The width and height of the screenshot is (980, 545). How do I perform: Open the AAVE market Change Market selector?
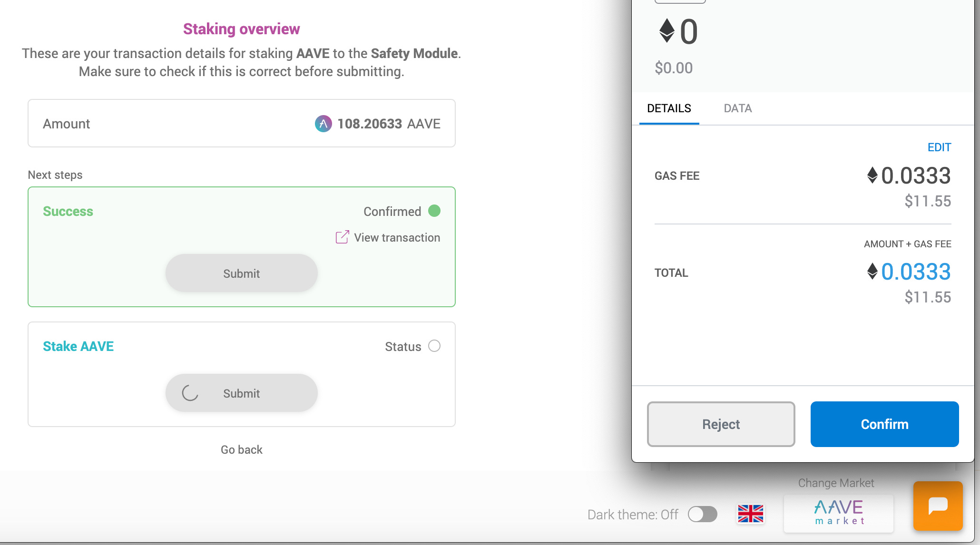838,513
